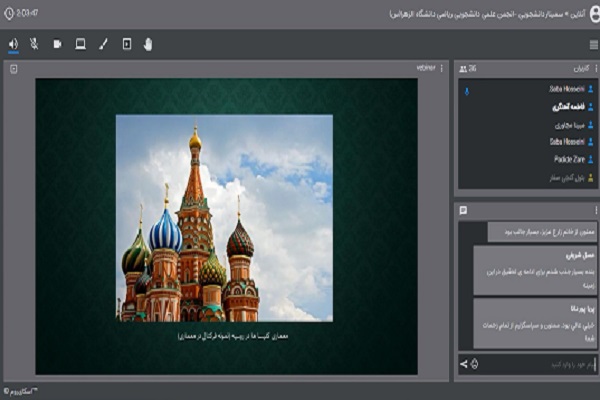Select the webinar panel title
Viewport: 600px width, 400px height.
[x=426, y=68]
